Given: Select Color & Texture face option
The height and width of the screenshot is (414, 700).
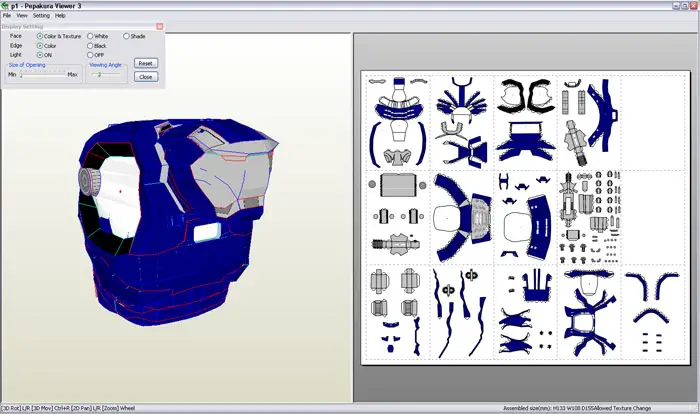Looking at the screenshot, I should pyautogui.click(x=59, y=36).
